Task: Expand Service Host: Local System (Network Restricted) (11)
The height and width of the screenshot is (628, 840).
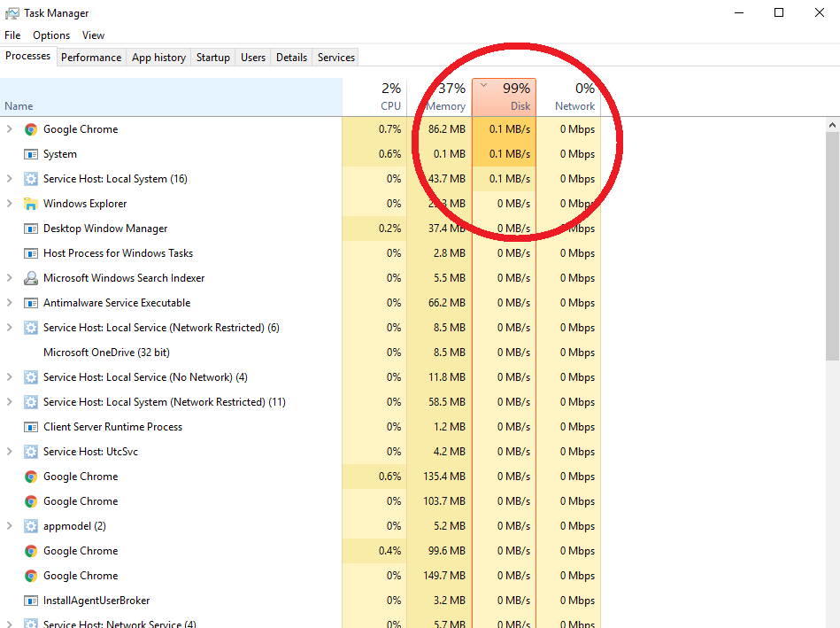Action: [x=9, y=401]
